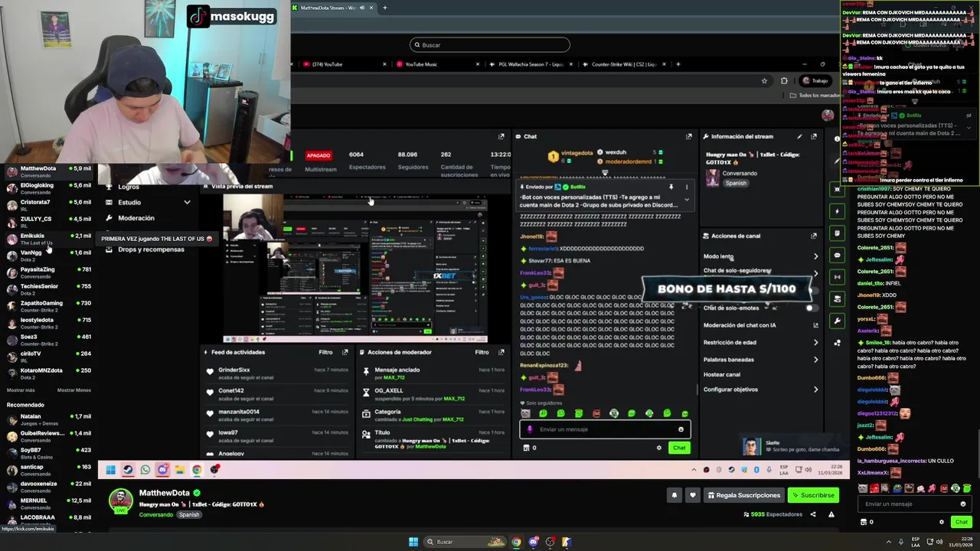Click Mostrar Menos in channel list
Screen dimensions: 980x551
[74, 390]
